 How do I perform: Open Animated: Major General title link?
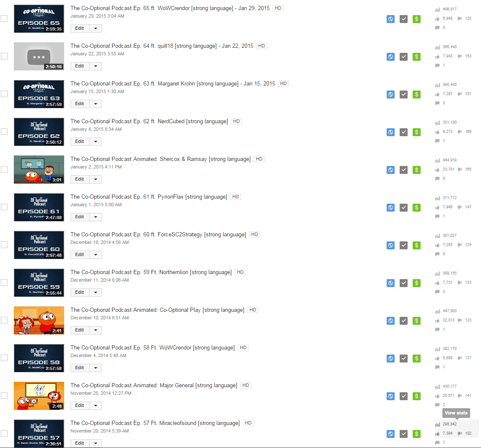click(153, 386)
